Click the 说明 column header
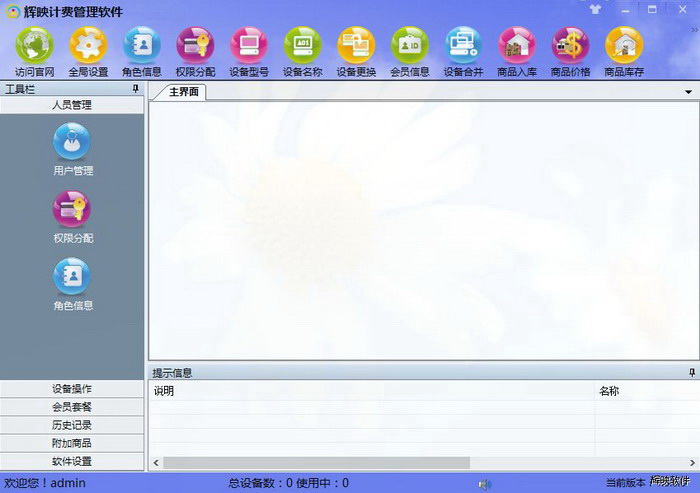This screenshot has height=493, width=700. point(371,391)
